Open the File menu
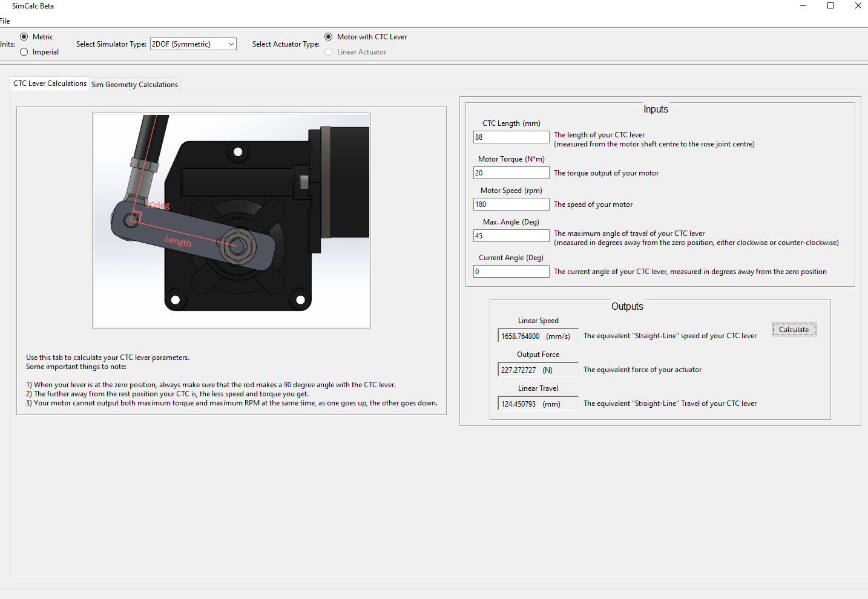The image size is (868, 599). [x=5, y=21]
